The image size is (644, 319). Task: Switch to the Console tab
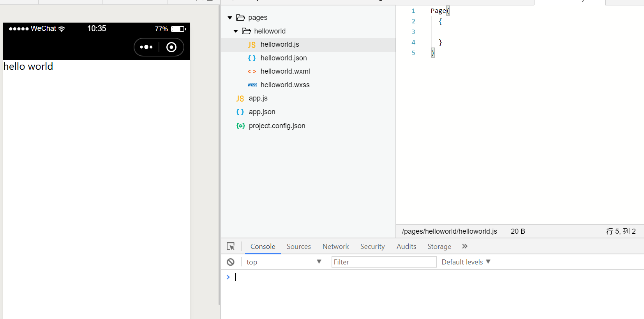pyautogui.click(x=263, y=247)
